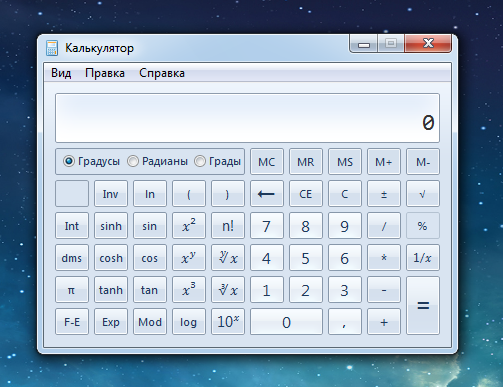Click the plus-minus sign button

384,194
